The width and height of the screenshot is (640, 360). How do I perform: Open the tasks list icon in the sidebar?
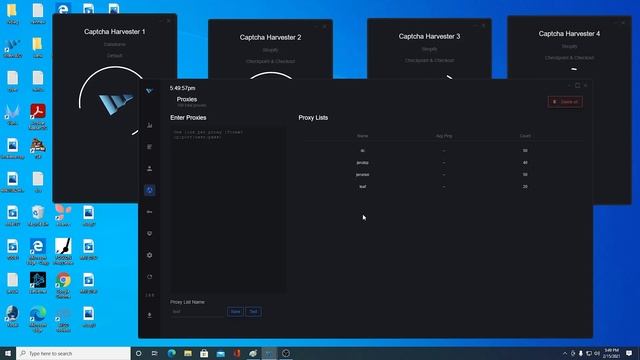[149, 147]
